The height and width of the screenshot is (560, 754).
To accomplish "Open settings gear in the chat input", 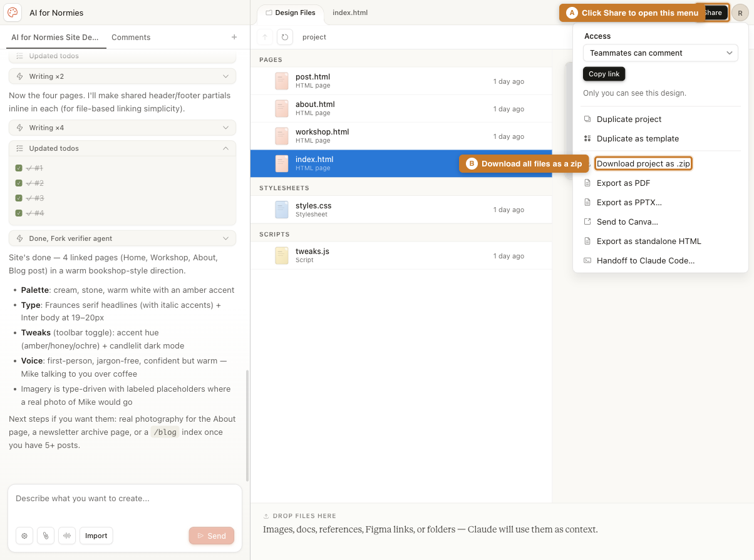I will [x=24, y=536].
